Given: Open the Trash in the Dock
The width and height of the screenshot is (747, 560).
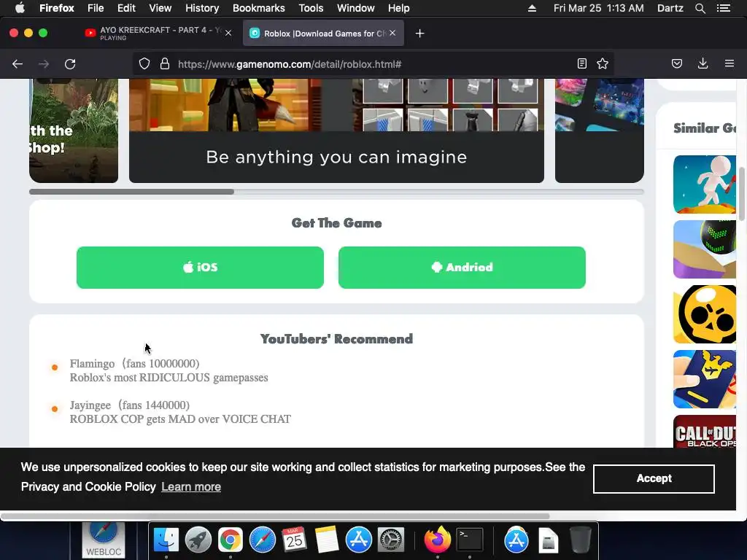Looking at the screenshot, I should pyautogui.click(x=580, y=540).
